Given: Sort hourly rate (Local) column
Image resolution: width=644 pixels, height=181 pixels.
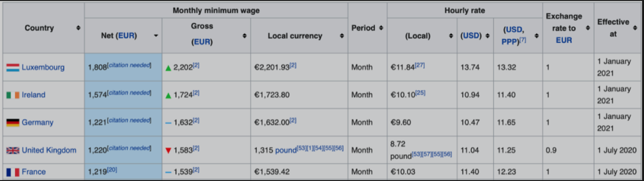Looking at the screenshot, I should click(x=451, y=36).
